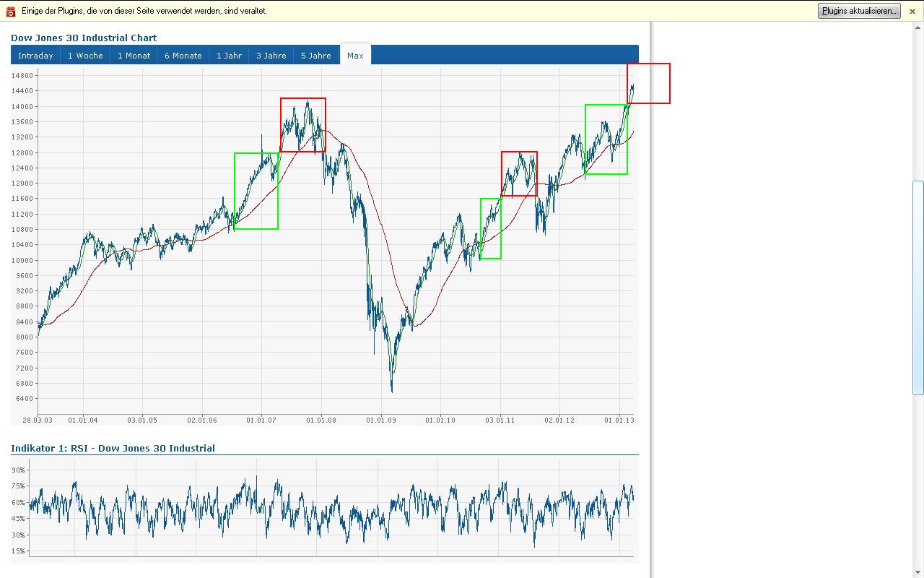The width and height of the screenshot is (924, 578).
Task: Click the "Indikator 1: RSI - Dow Jones 30 Industrial" heading
Action: click(x=113, y=448)
